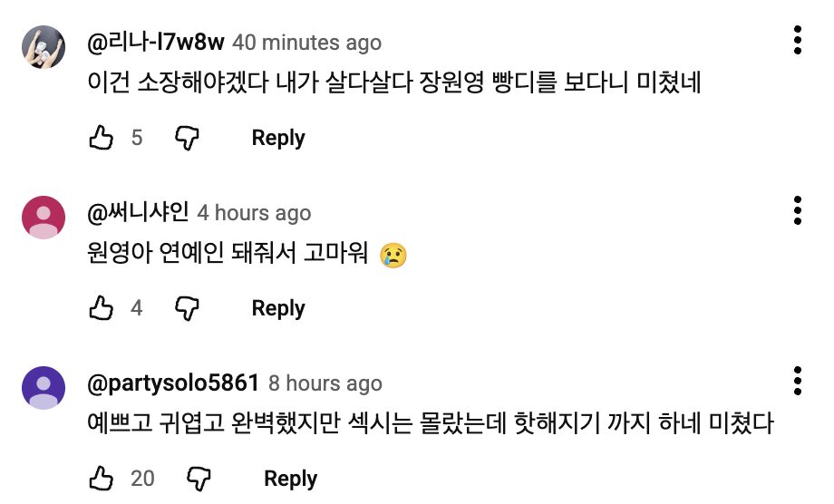
Task: Open @partysolo5861 channel via username
Action: [x=173, y=383]
